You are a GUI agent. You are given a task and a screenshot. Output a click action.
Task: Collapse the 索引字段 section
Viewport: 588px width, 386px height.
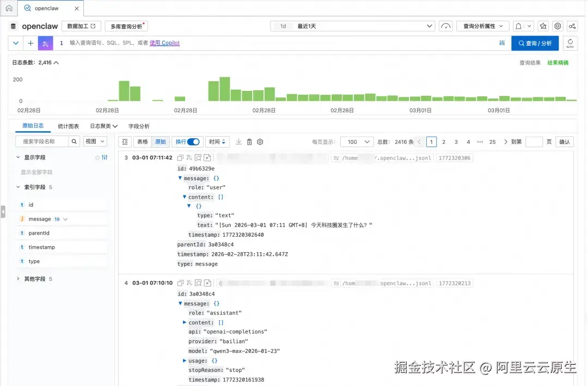[x=18, y=187]
